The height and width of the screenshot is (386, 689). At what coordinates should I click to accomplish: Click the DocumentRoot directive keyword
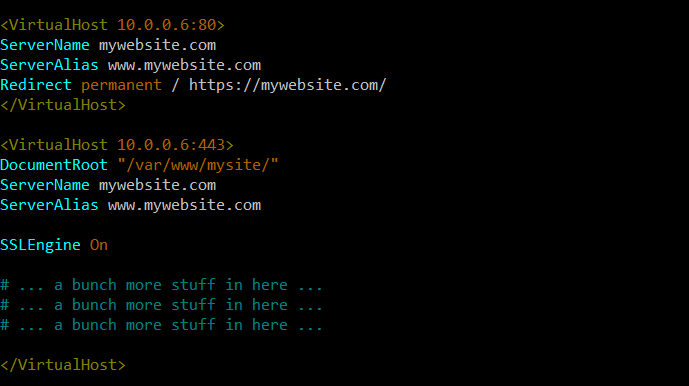pos(54,165)
